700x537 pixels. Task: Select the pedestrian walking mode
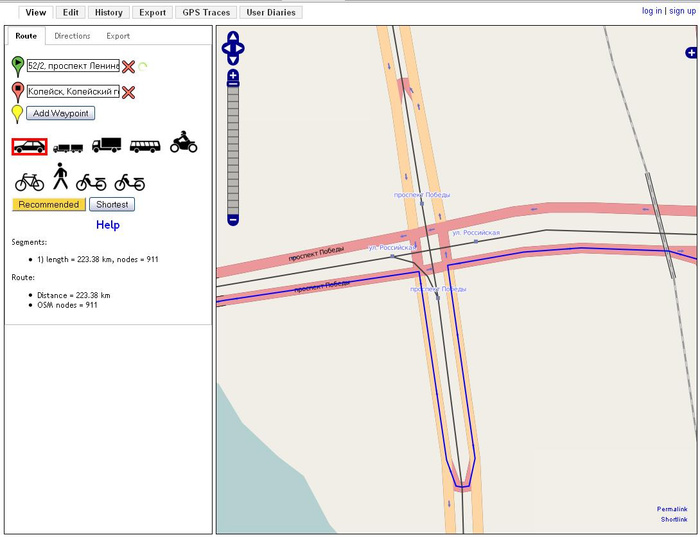click(x=60, y=177)
